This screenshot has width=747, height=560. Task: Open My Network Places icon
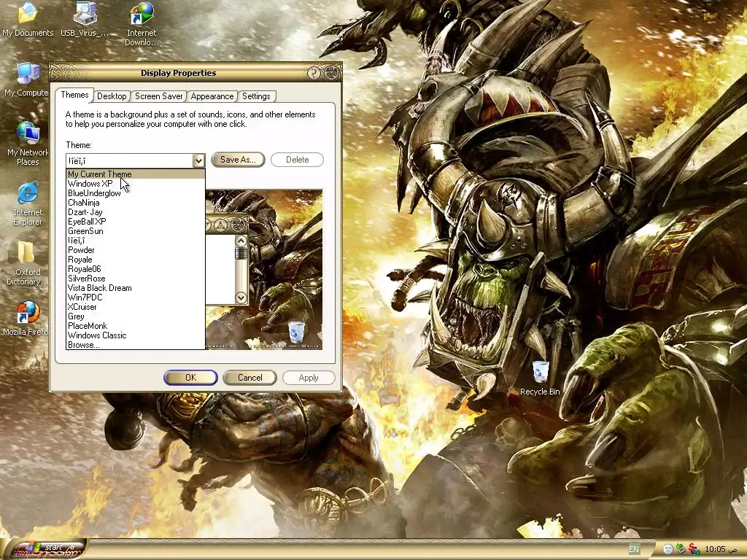tap(28, 143)
